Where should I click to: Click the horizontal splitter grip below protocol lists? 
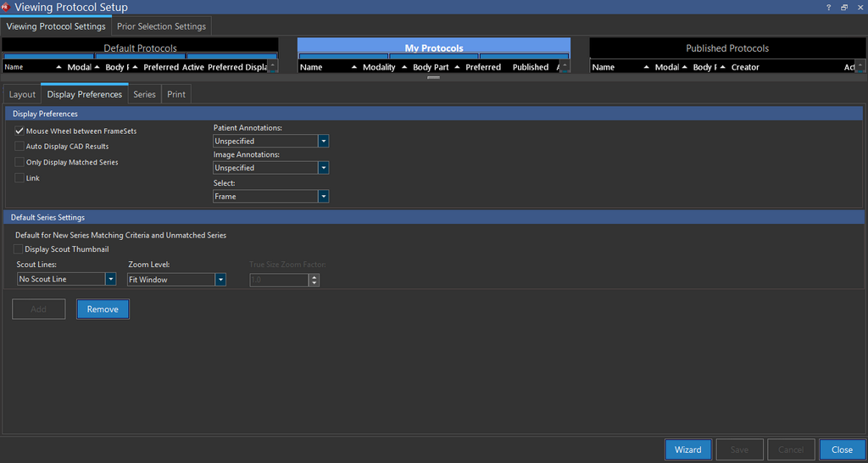pos(433,77)
